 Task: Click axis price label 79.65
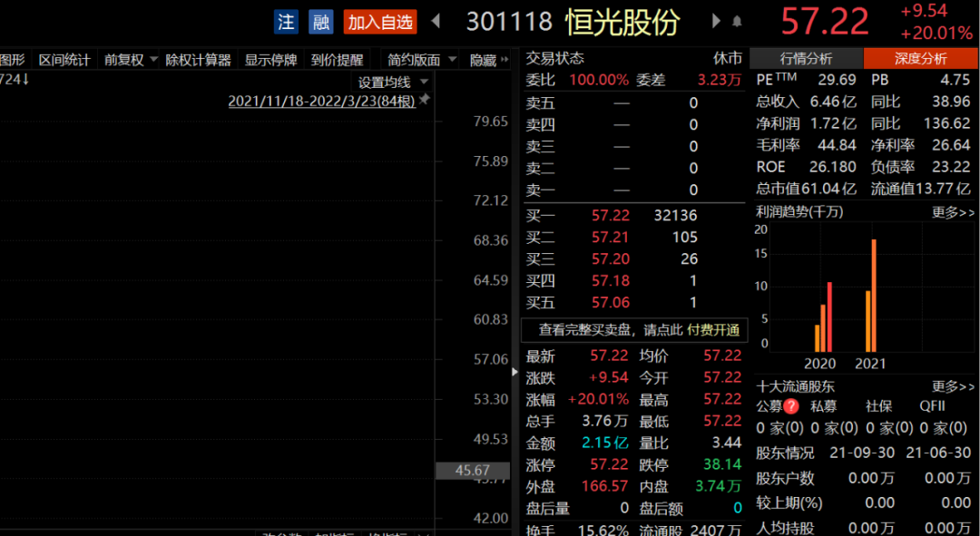(491, 122)
